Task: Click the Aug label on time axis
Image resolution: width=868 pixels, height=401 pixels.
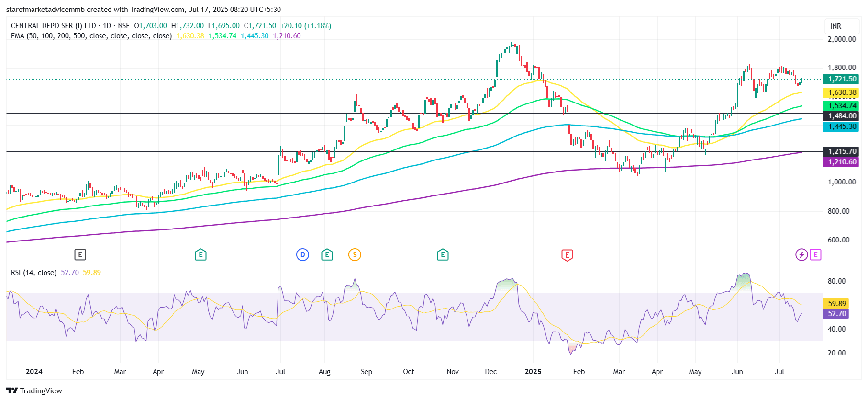Action: tap(324, 372)
